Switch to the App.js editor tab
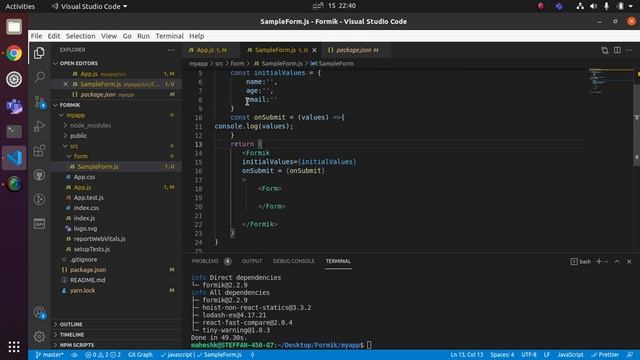Viewport: 640px width, 360px height. pos(211,50)
